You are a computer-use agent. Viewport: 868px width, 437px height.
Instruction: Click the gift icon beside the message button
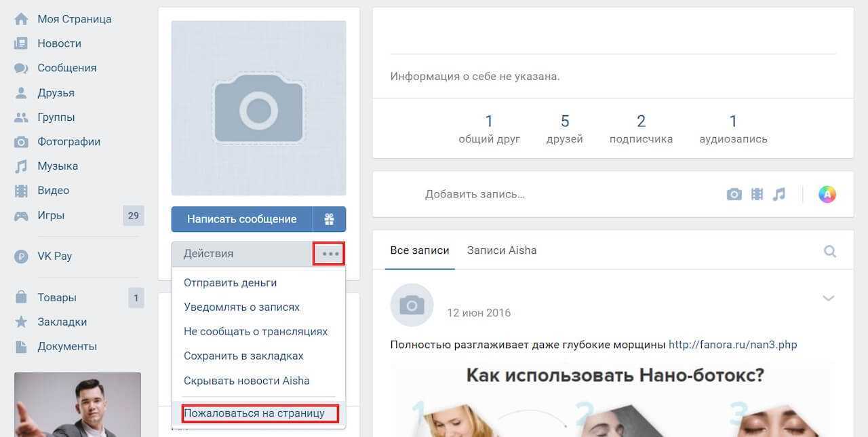coord(329,219)
